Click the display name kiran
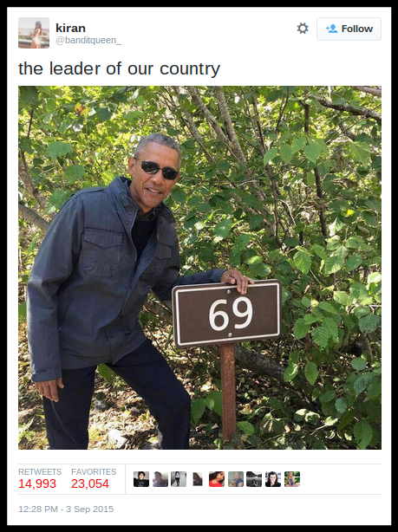Image resolution: width=398 pixels, height=532 pixels. pyautogui.click(x=70, y=28)
